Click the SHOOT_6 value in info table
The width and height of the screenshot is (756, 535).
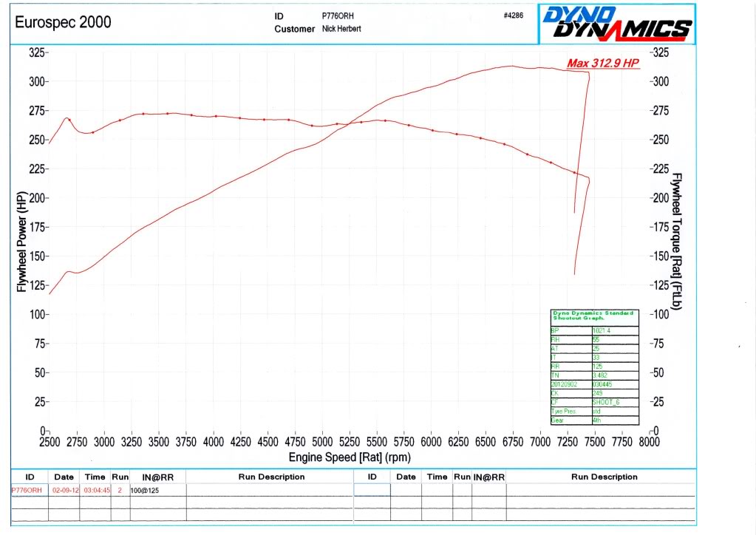point(614,402)
